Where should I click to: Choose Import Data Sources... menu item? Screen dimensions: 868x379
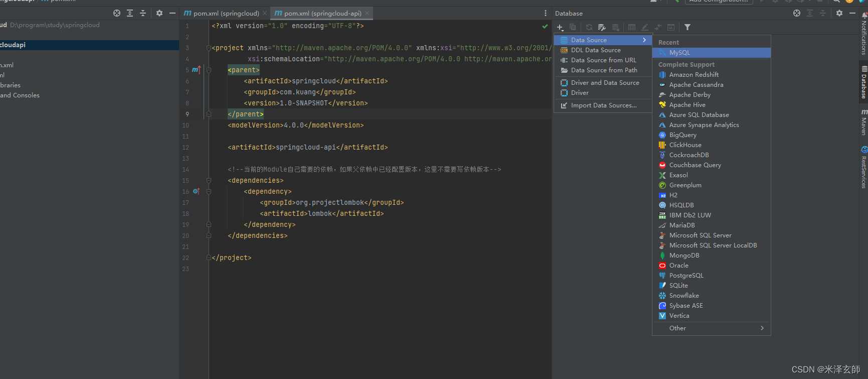603,105
